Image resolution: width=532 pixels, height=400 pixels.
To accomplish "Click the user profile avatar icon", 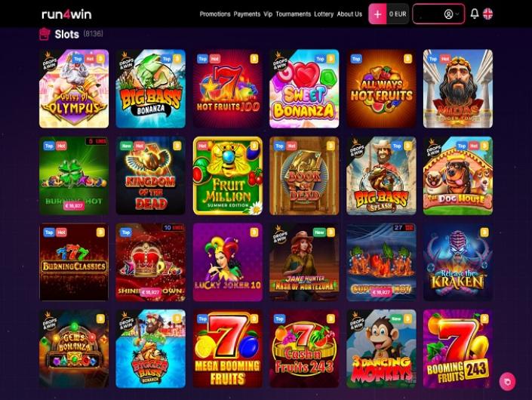I will pyautogui.click(x=448, y=14).
